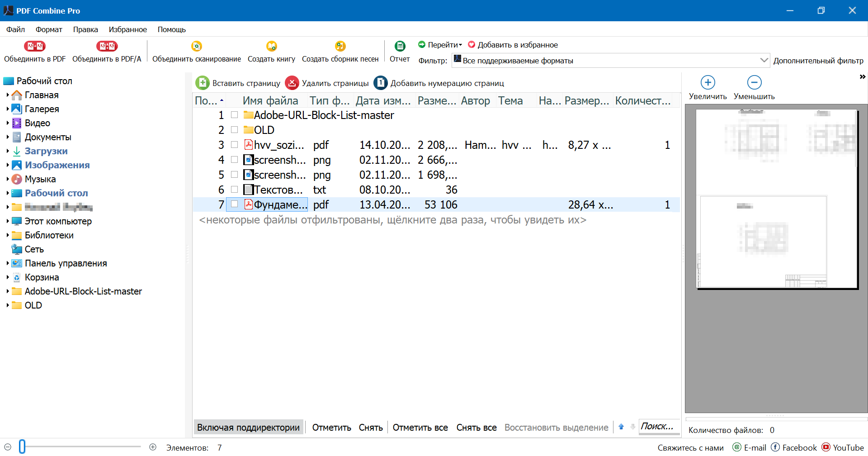Check the checkbox in row 4
The width and height of the screenshot is (868, 456).
pyautogui.click(x=234, y=160)
